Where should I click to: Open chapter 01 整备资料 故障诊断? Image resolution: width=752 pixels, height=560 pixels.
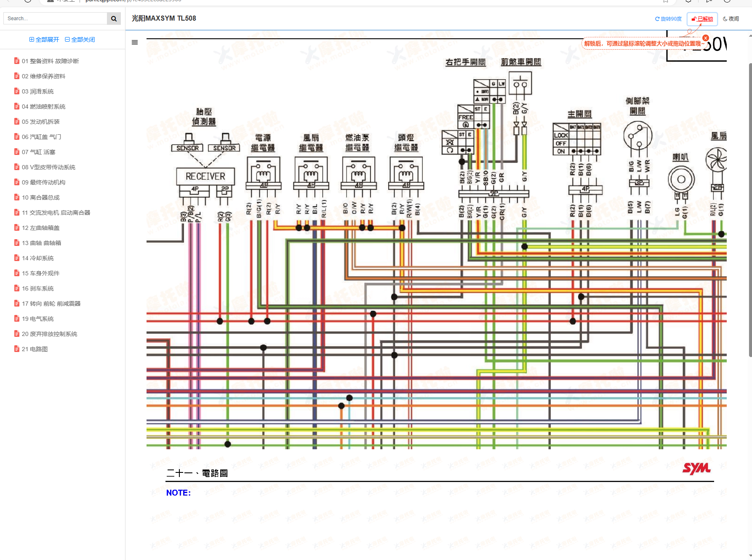pyautogui.click(x=50, y=61)
